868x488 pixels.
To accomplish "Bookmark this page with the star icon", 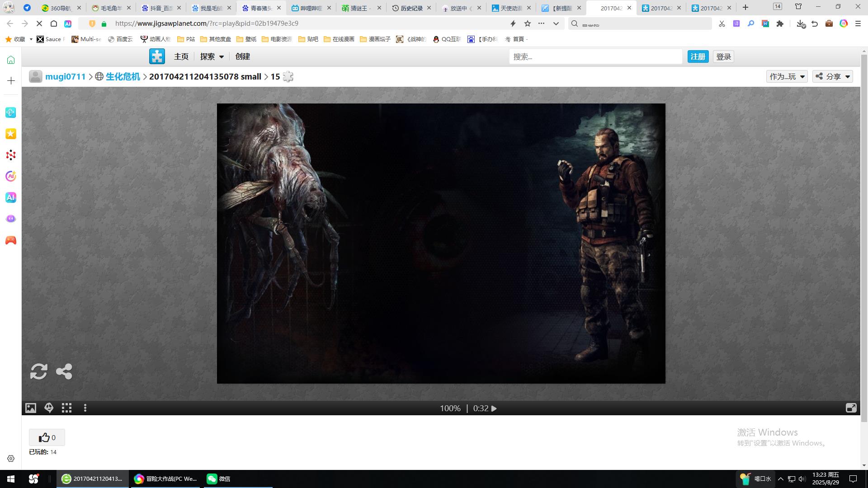I will coord(528,23).
